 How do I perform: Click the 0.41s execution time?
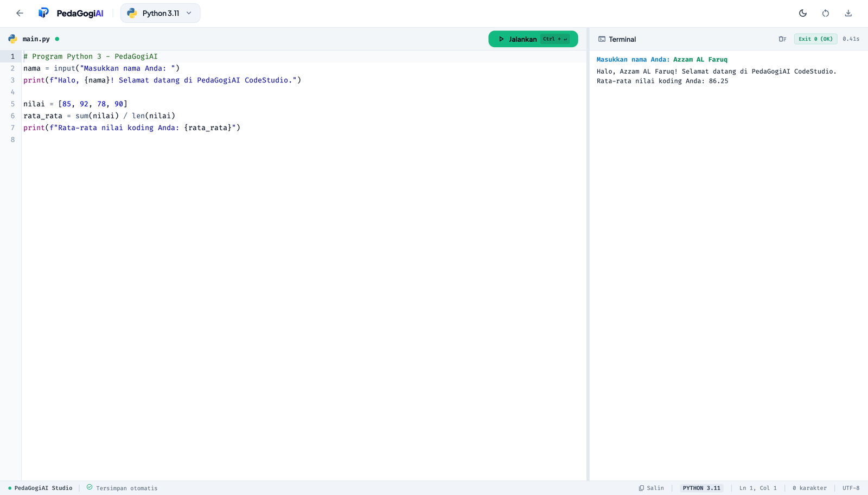[x=851, y=39]
